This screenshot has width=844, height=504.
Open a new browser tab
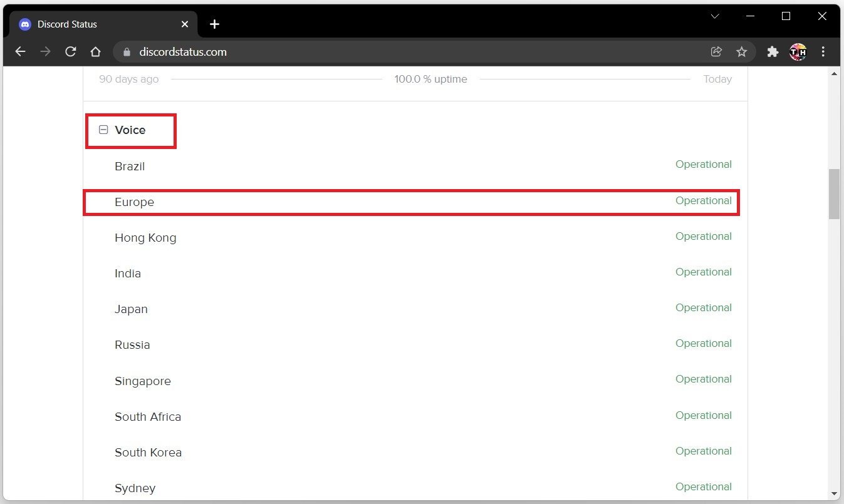(214, 24)
